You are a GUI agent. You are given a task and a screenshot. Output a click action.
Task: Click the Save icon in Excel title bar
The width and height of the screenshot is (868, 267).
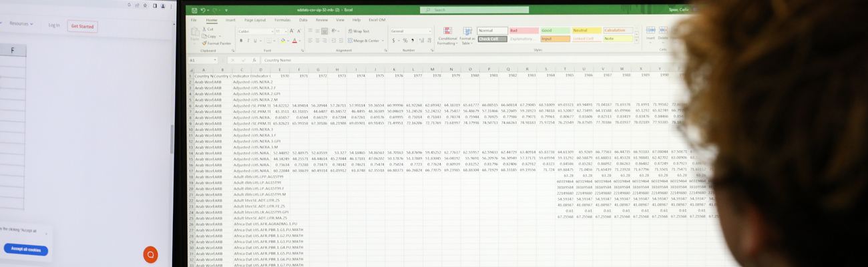[x=194, y=10]
